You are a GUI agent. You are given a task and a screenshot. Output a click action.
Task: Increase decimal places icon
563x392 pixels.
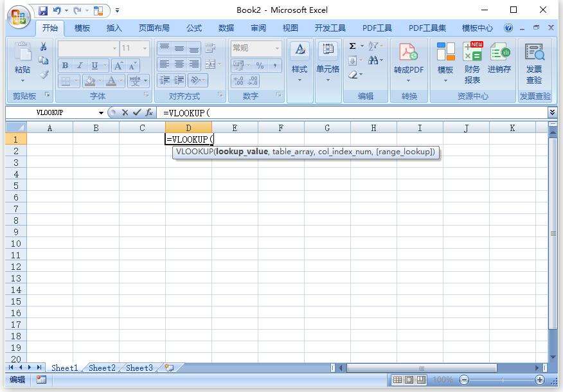click(x=238, y=81)
